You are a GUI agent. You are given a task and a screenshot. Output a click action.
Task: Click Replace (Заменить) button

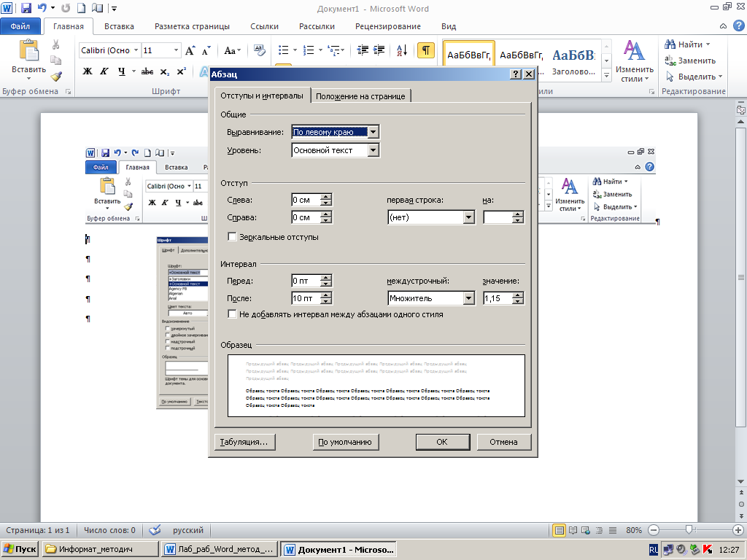point(690,61)
